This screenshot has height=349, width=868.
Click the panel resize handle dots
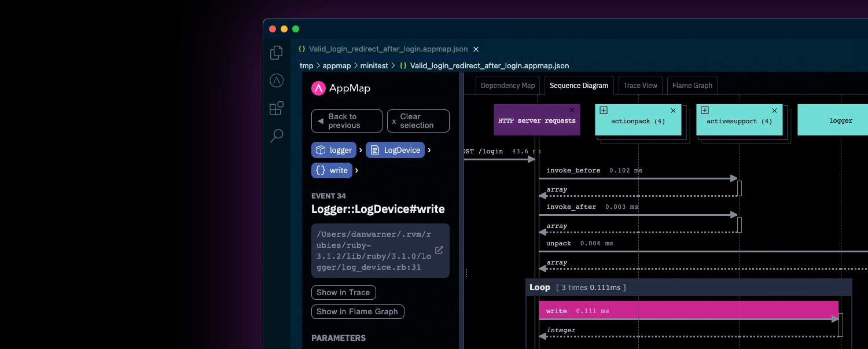466,273
